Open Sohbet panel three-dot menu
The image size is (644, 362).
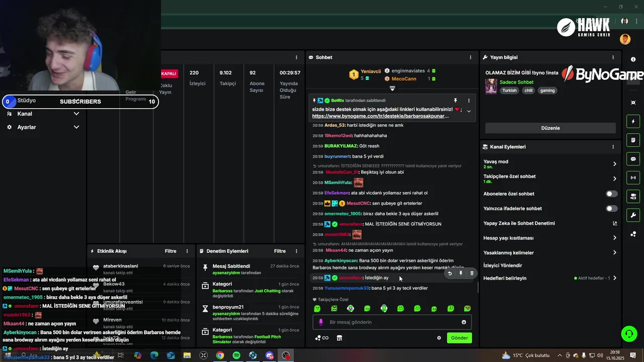pyautogui.click(x=470, y=57)
